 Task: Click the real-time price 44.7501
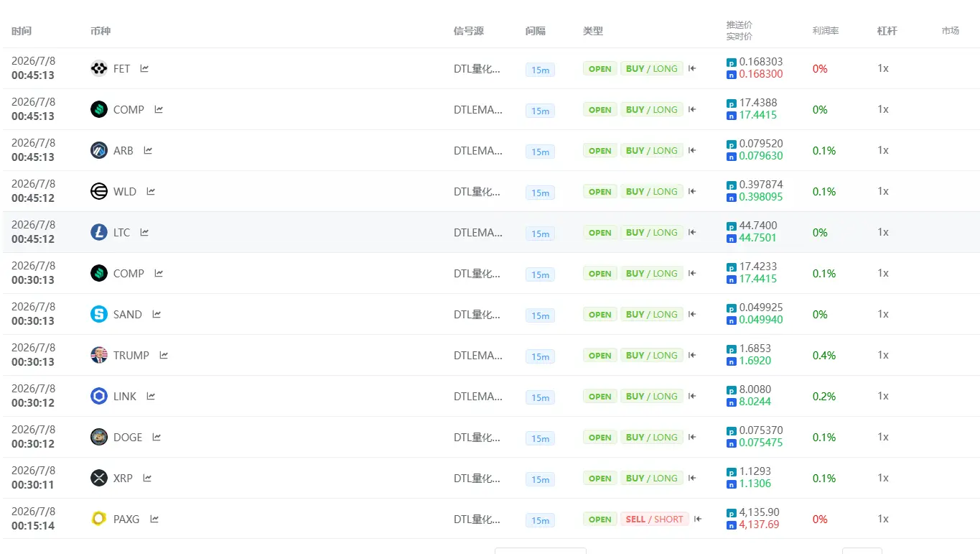[758, 238]
